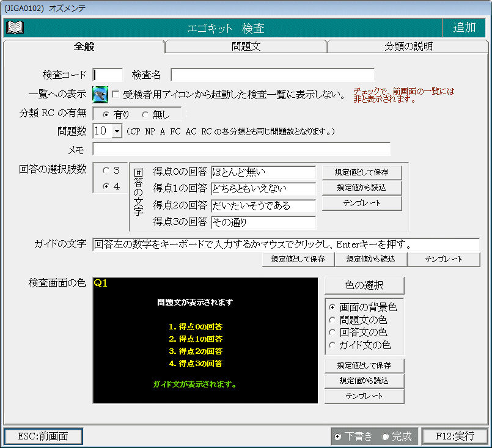Click the yellow Q1 label in preview
Screen dimensions: 492x448
[101, 284]
